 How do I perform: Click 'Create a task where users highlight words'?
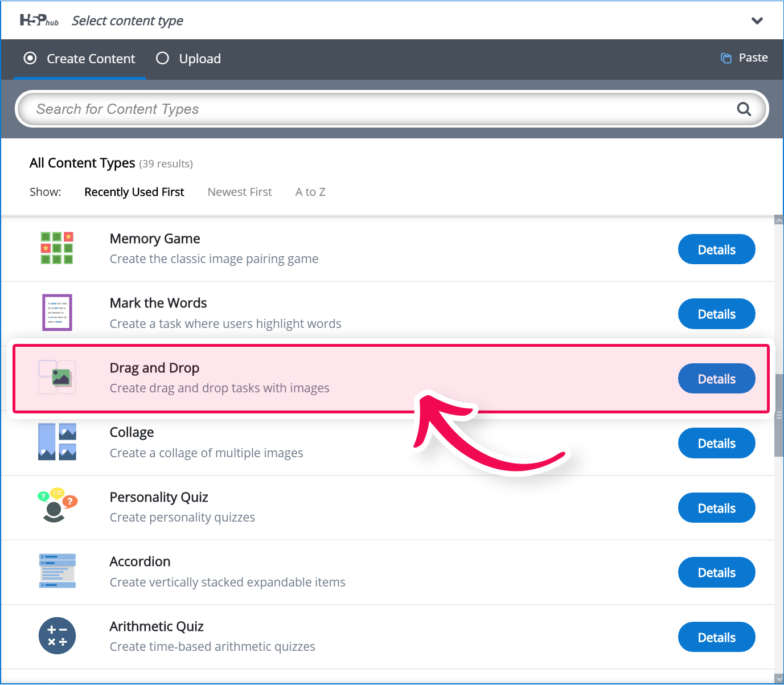tap(225, 323)
